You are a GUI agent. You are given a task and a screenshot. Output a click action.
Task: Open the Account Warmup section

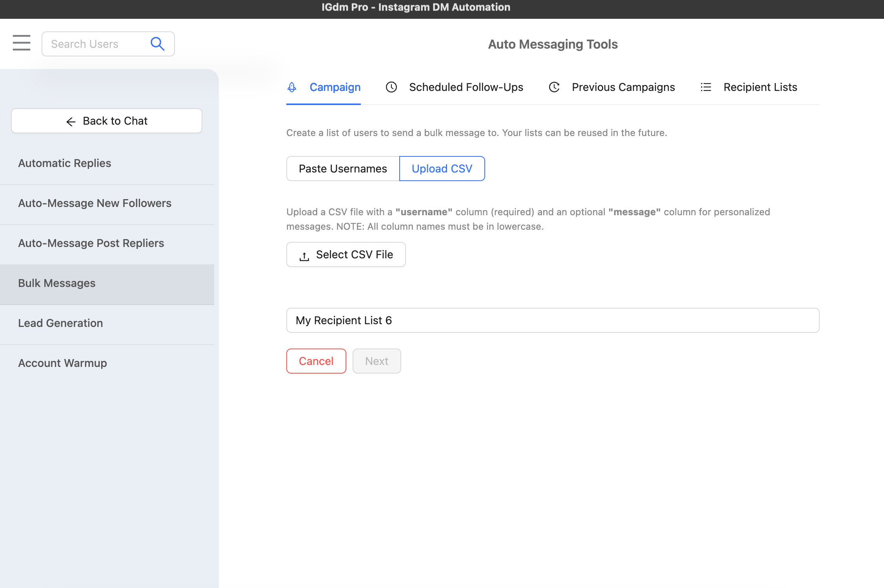tap(62, 363)
